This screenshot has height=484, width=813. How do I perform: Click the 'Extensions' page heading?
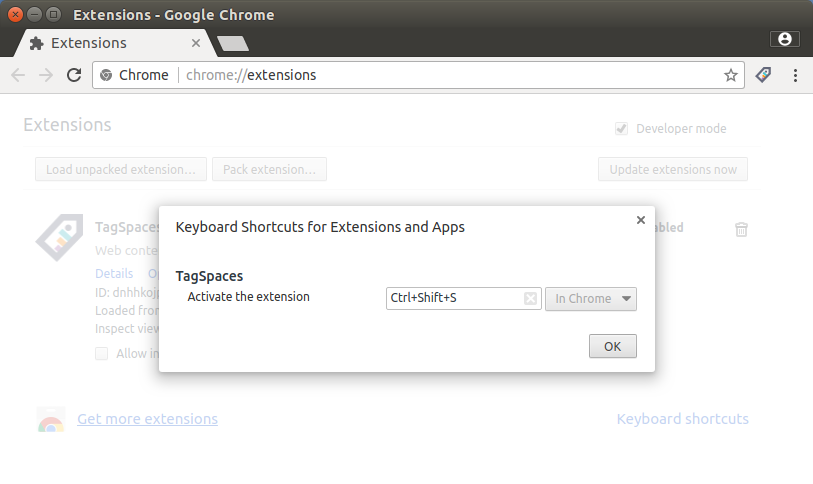(67, 125)
